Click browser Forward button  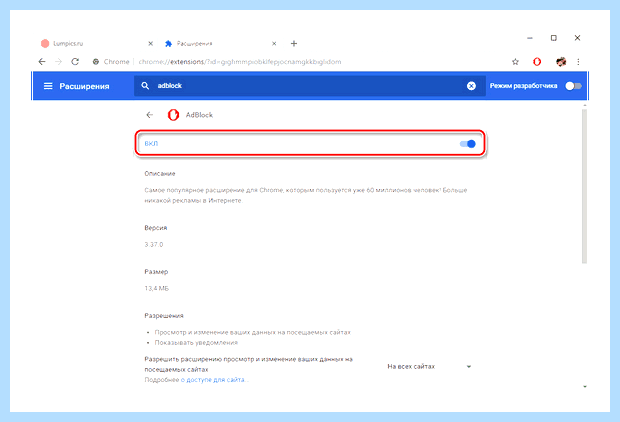(x=59, y=62)
